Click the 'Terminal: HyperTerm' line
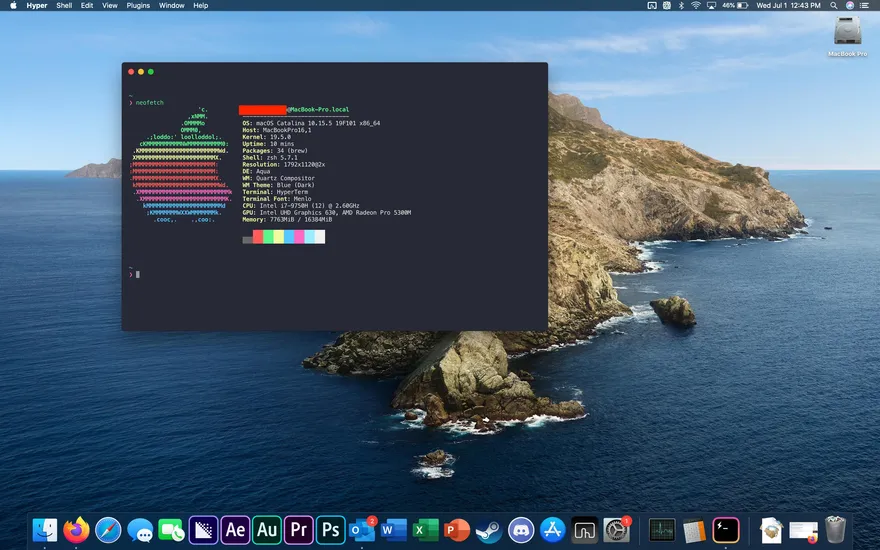880x550 pixels. tap(275, 192)
